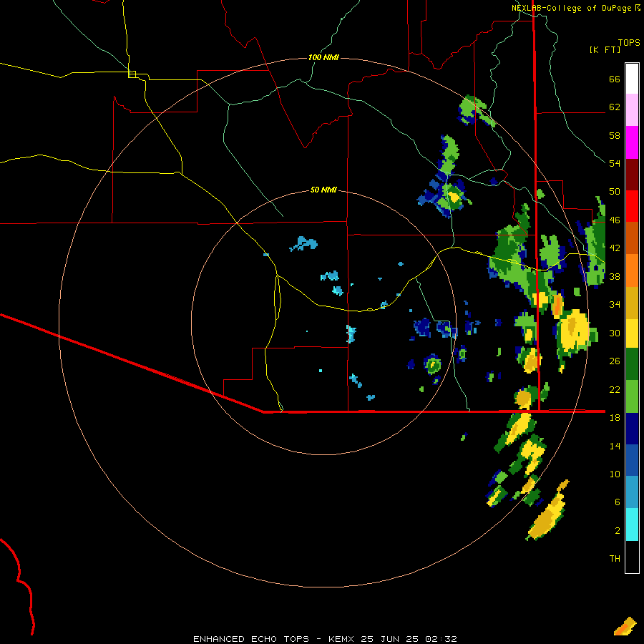Click the 10 value on legend
Image resolution: width=644 pixels, height=644 pixels.
point(615,474)
